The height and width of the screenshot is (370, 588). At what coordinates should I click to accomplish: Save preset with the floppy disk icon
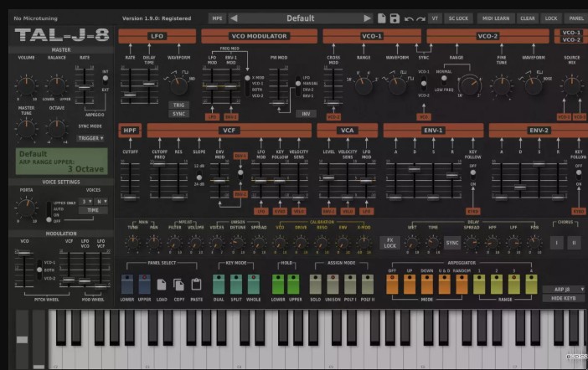[x=395, y=18]
